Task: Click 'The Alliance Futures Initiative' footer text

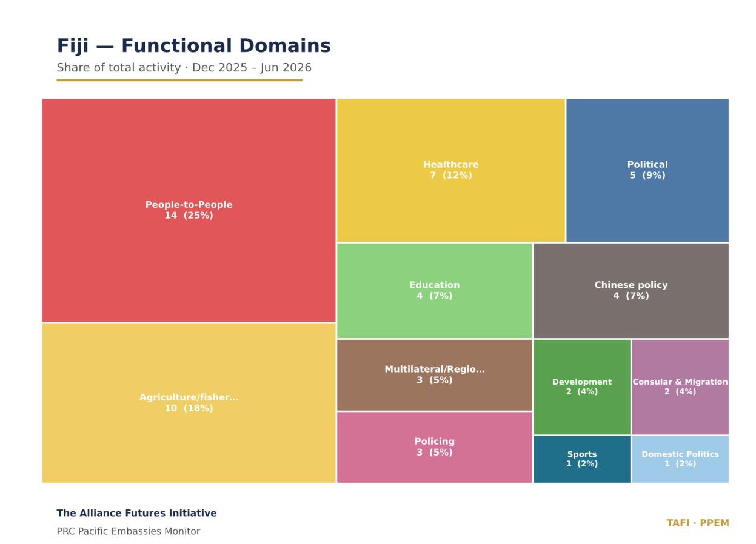Action: click(x=136, y=513)
